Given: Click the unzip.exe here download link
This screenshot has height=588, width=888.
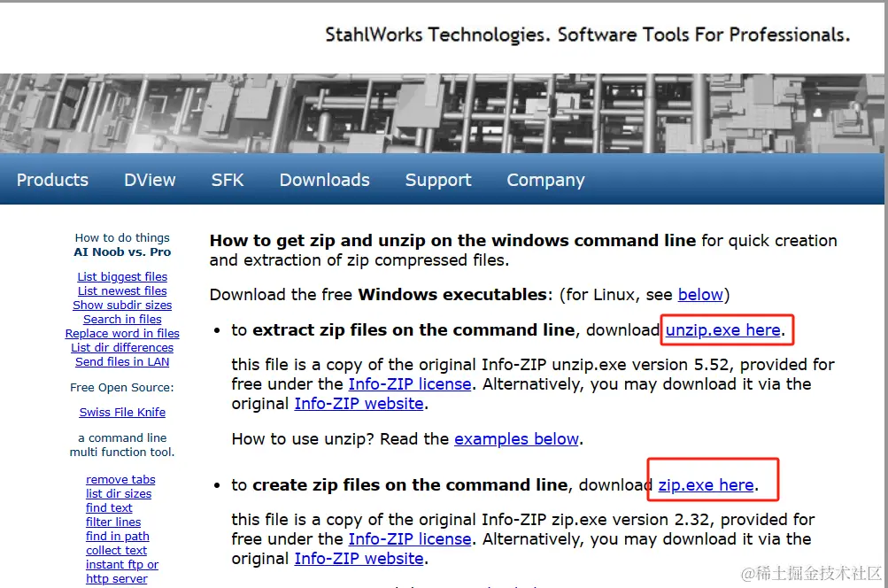Looking at the screenshot, I should click(722, 329).
